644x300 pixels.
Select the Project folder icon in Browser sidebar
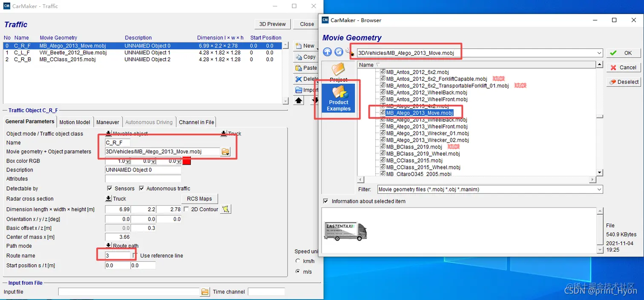coord(339,72)
